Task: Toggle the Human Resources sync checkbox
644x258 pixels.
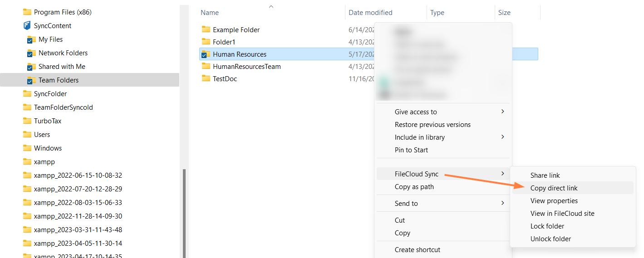Action: pyautogui.click(x=204, y=55)
